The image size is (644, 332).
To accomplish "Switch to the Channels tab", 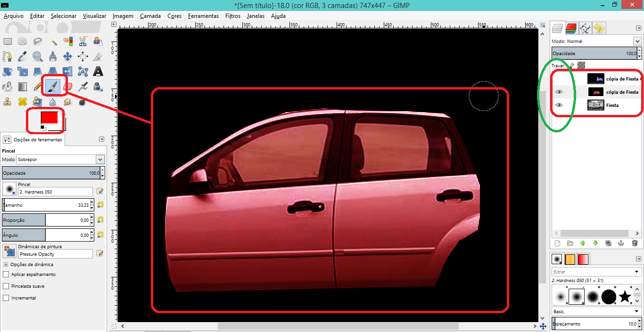I will [571, 29].
